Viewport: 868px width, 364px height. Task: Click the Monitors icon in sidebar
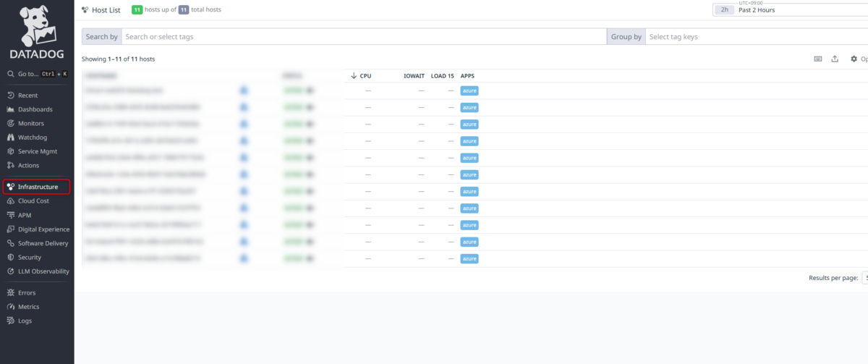point(10,124)
